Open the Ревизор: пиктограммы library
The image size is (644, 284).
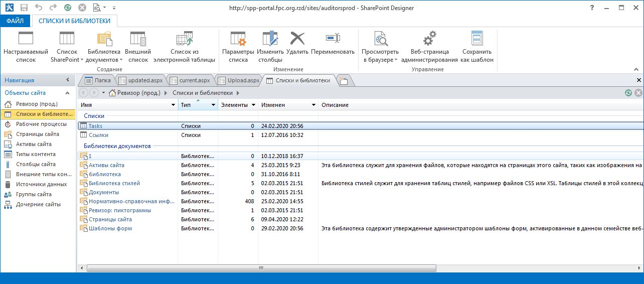[119, 210]
